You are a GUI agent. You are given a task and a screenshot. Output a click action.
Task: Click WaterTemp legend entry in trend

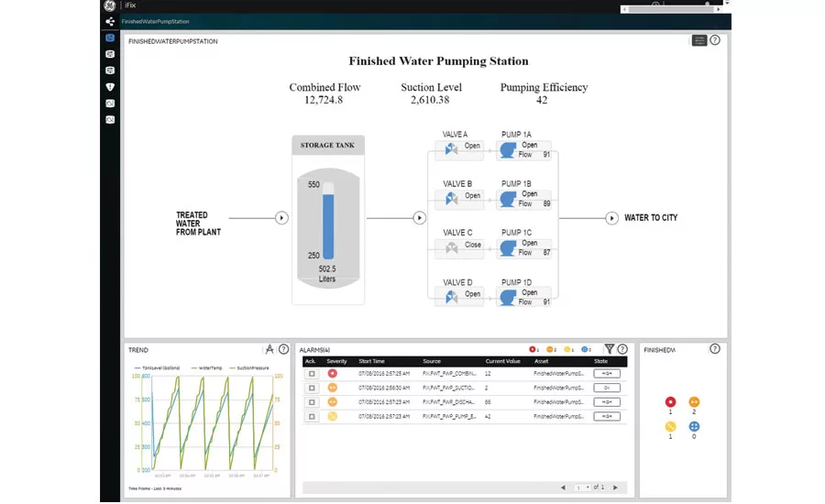(x=207, y=368)
